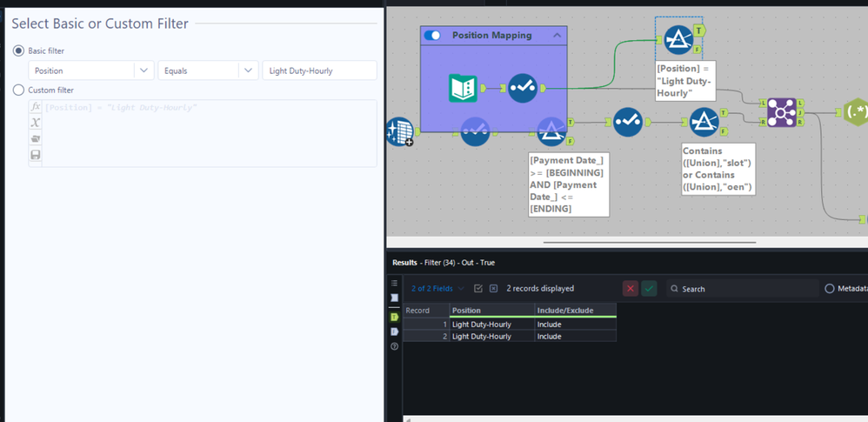Click the Light Duty-Hourly value field
This screenshot has width=868, height=422.
click(319, 70)
